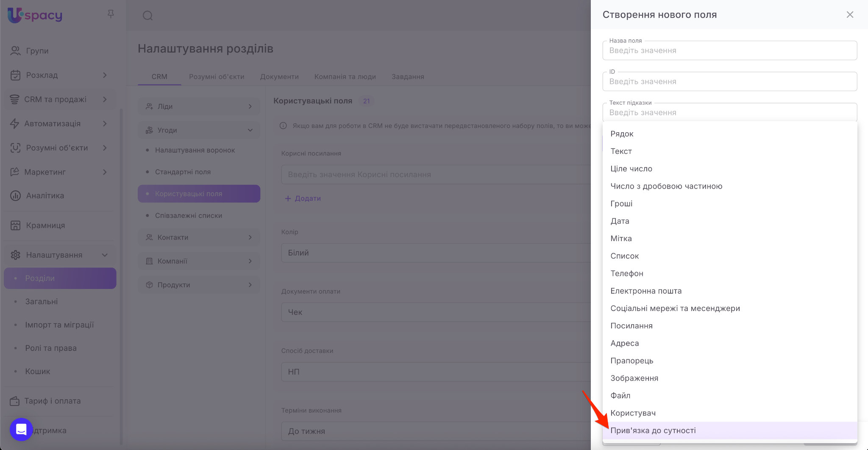The width and height of the screenshot is (868, 450).
Task: Focus the Назва поля input field
Action: (x=729, y=50)
